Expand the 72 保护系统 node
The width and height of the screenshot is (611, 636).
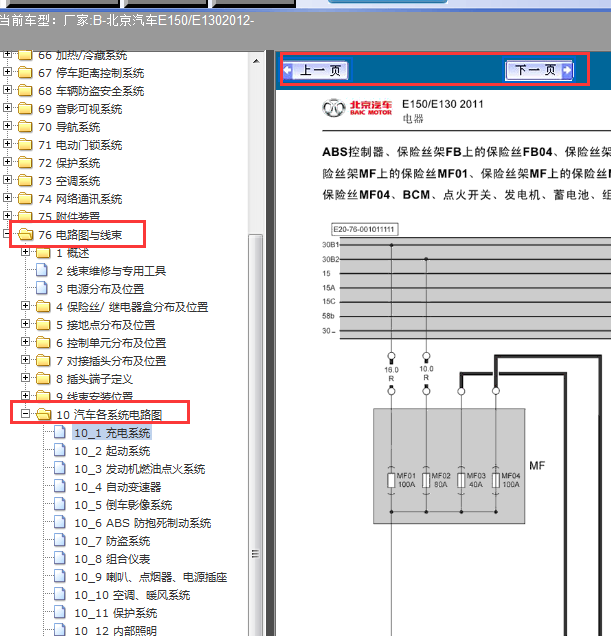point(7,161)
